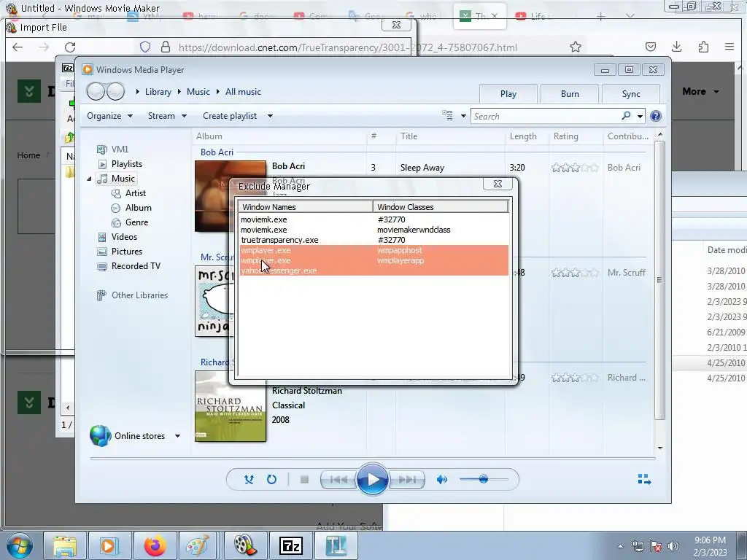Click Window Names column header in Exclude Manager
This screenshot has width=747, height=560.
[306, 207]
